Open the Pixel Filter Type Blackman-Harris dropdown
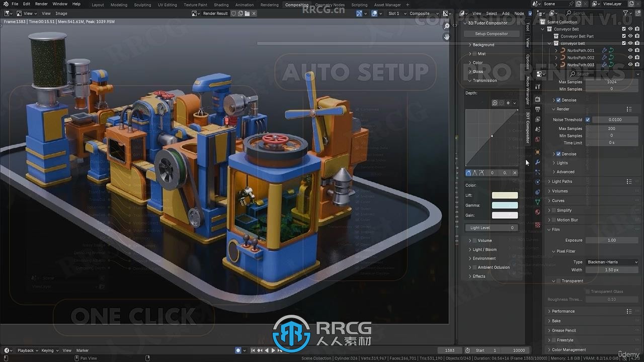This screenshot has width=644, height=362. tap(612, 262)
